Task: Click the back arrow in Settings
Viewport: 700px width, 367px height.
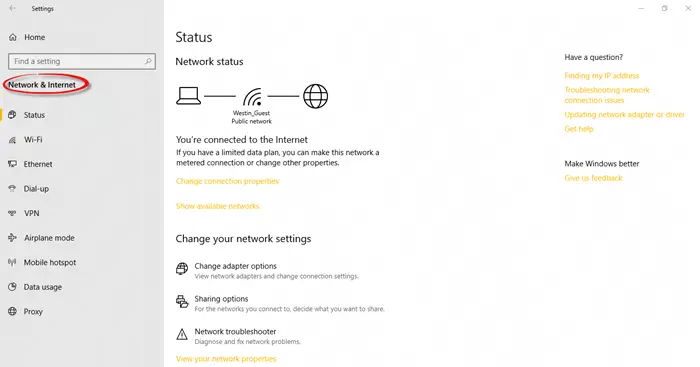Action: point(12,8)
